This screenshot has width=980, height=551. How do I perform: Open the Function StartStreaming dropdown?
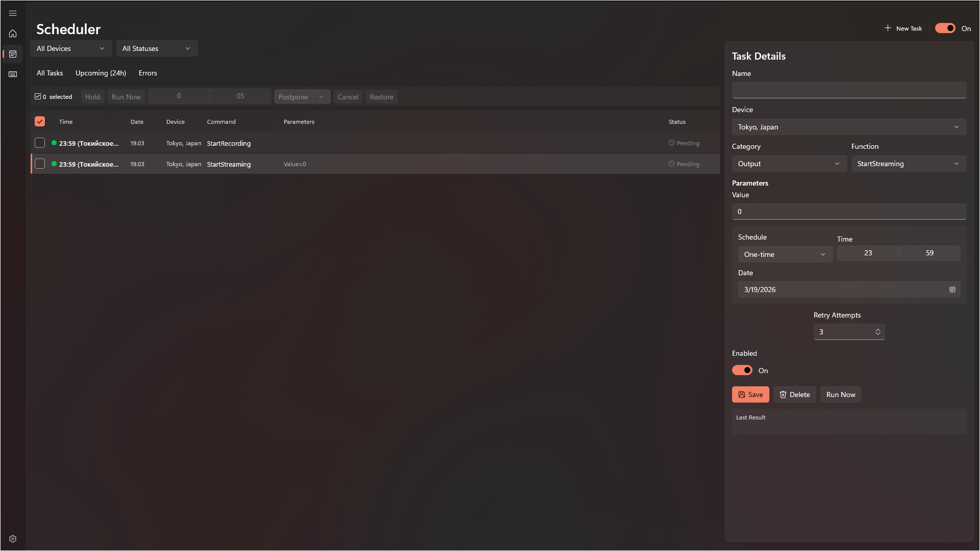[x=908, y=164]
